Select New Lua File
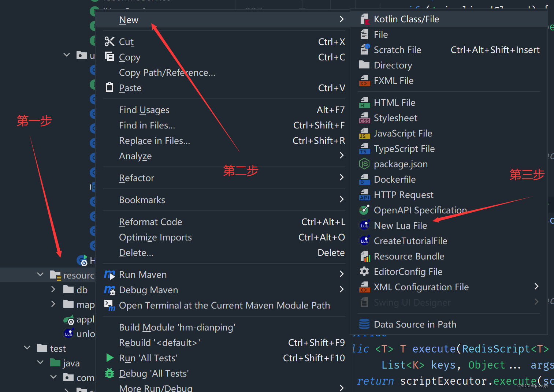Viewport: 554px width, 392px height. click(x=400, y=225)
